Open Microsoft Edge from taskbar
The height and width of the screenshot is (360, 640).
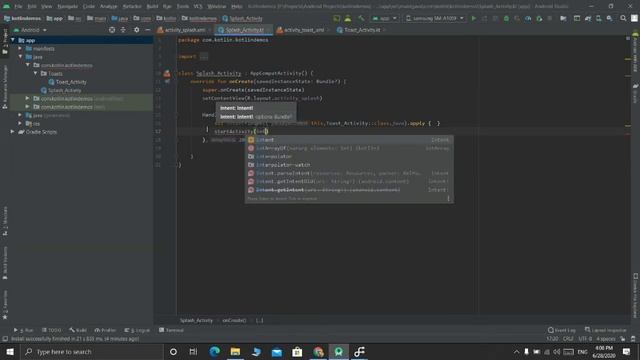tap(214, 351)
